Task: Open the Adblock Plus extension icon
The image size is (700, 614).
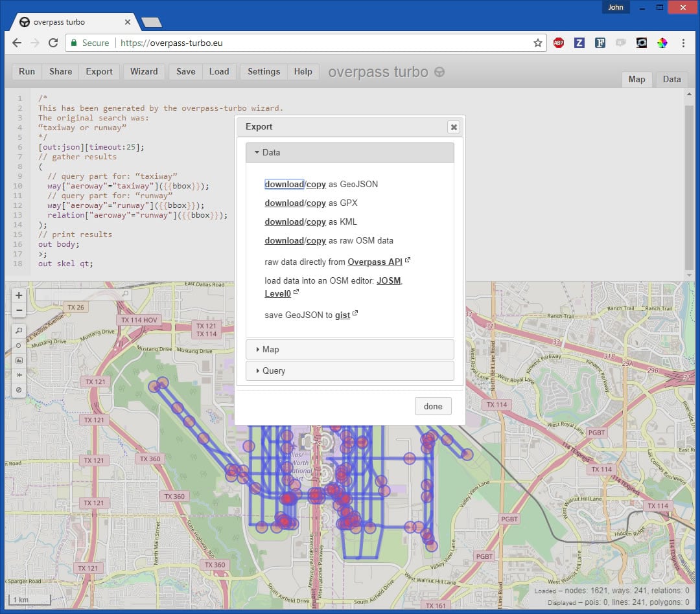Action: pos(559,43)
